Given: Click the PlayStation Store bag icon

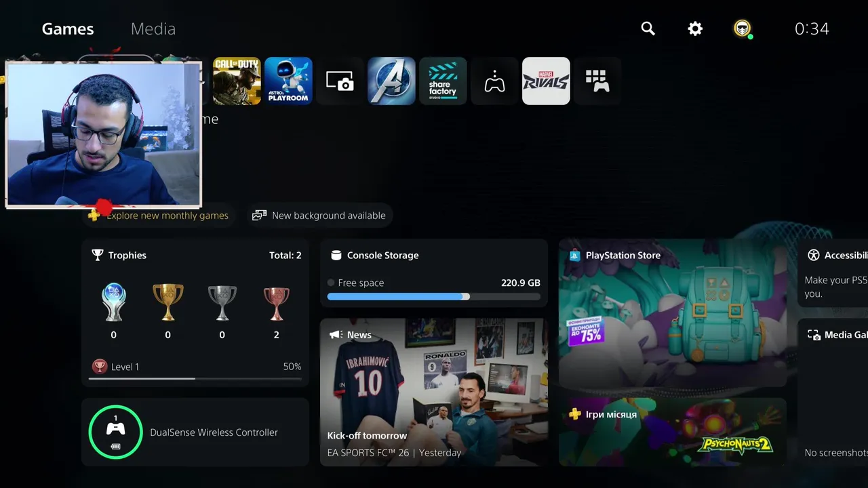Looking at the screenshot, I should tap(574, 255).
